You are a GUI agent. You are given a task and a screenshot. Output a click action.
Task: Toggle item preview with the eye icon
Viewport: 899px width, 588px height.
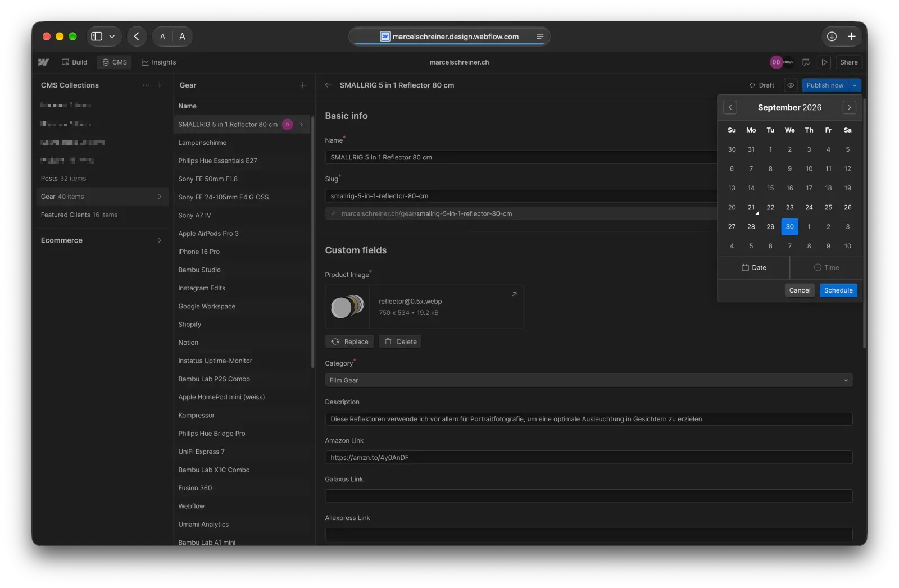pos(791,85)
